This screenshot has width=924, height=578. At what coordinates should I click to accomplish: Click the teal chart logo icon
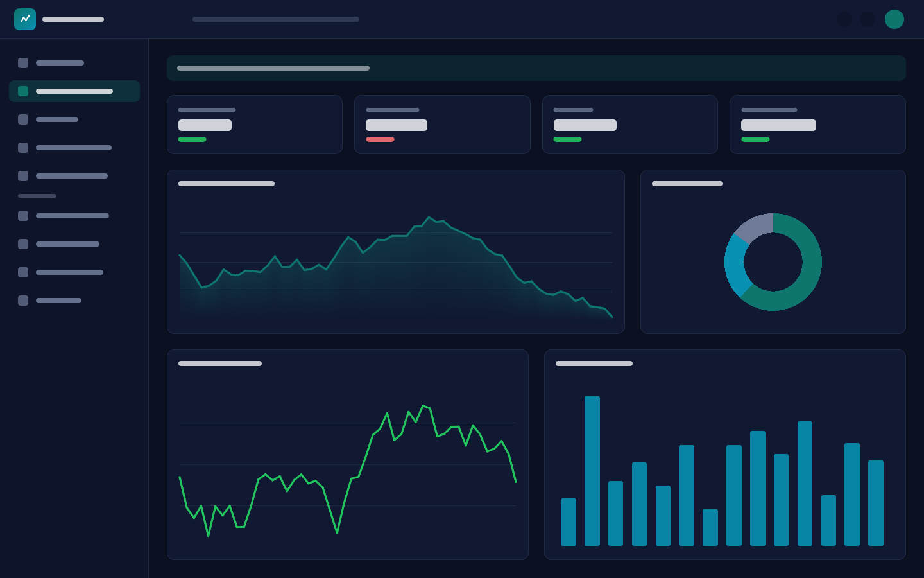point(25,19)
